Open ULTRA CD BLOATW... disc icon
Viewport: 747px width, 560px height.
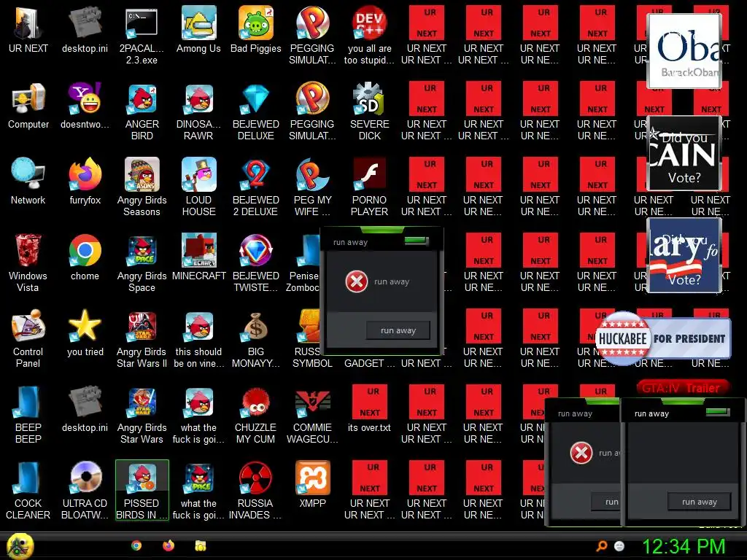(x=85, y=490)
